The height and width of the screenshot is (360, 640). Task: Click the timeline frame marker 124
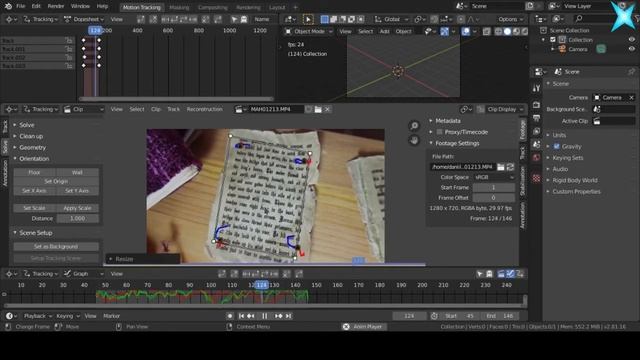click(262, 285)
